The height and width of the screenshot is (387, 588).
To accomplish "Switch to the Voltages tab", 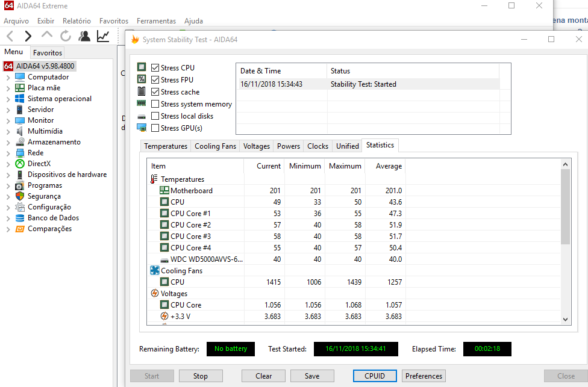I will click(x=257, y=146).
